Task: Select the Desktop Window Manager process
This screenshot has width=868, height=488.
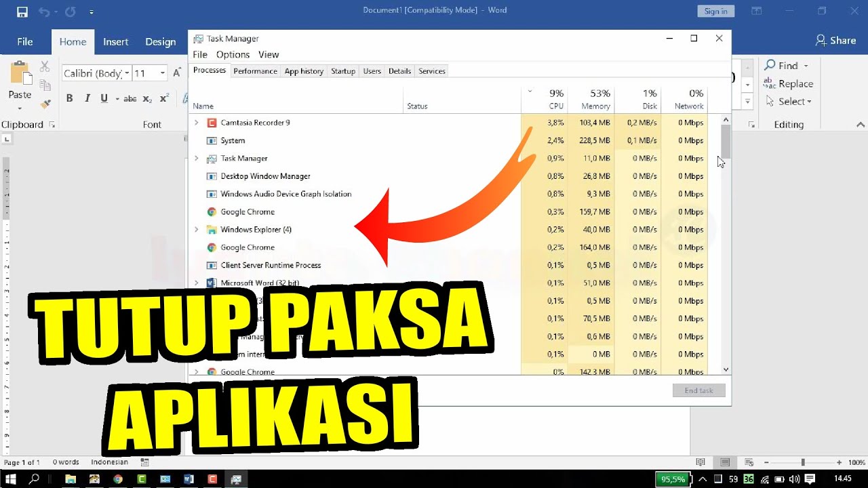Action: pos(449,176)
